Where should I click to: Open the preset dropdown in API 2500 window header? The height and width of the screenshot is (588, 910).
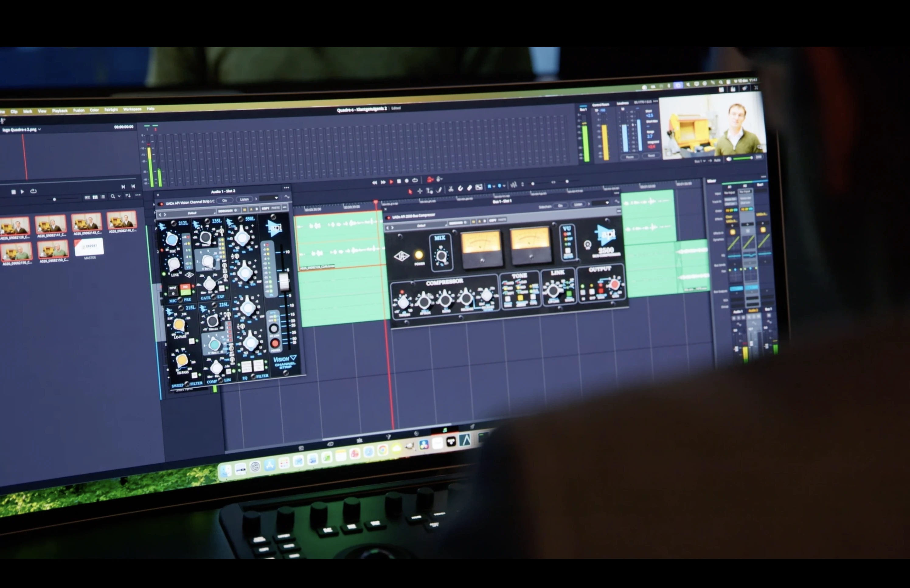[x=601, y=203]
